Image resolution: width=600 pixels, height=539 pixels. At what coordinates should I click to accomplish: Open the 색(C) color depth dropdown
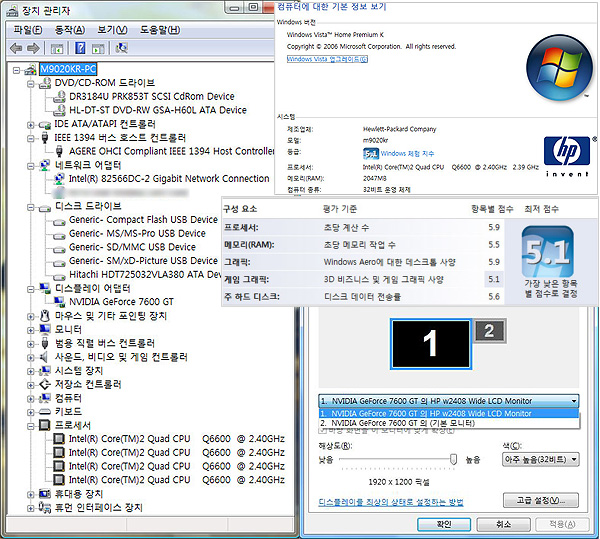pos(540,459)
